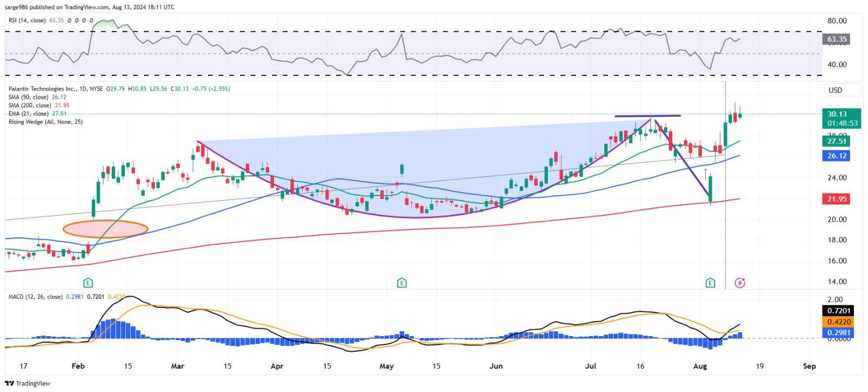Click the Jun label on time axis

[x=496, y=366]
